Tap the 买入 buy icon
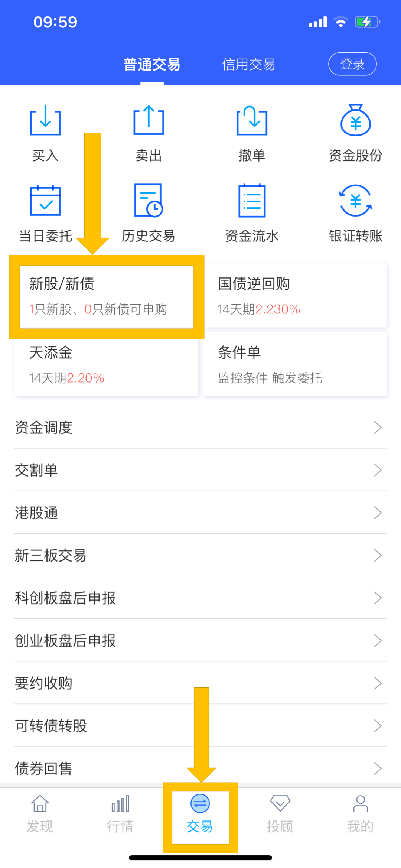 click(45, 121)
